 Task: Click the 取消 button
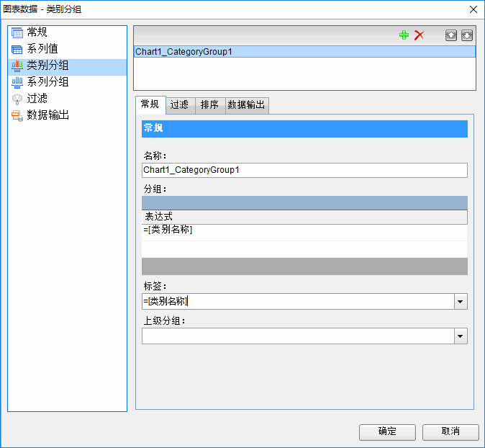click(x=450, y=431)
